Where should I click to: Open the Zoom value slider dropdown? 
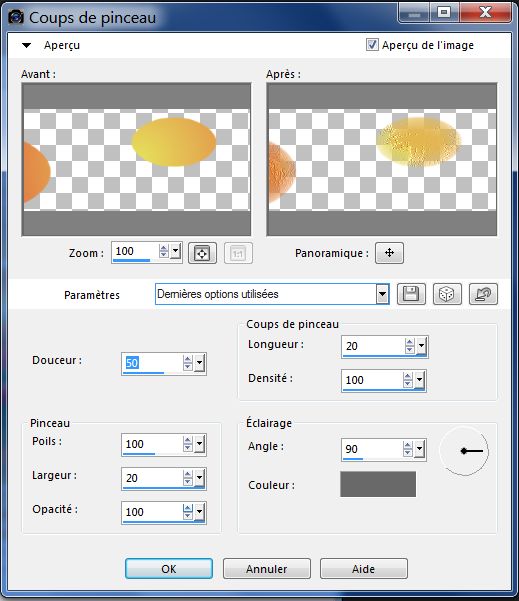[x=176, y=251]
